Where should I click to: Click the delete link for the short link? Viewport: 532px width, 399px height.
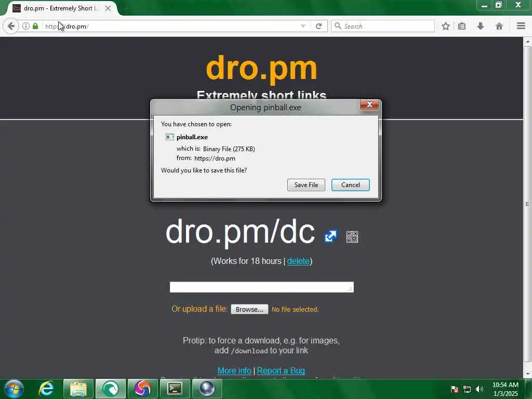pos(298,261)
